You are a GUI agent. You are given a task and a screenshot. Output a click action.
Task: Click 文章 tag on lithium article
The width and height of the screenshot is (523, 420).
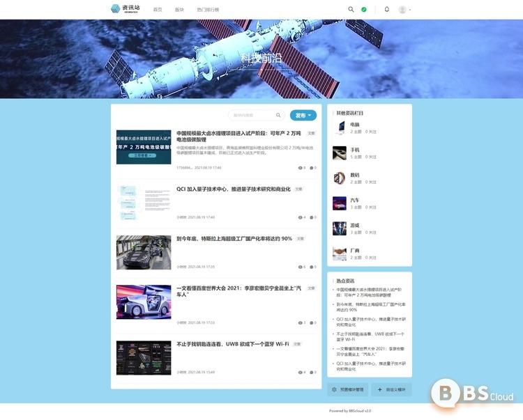311,133
